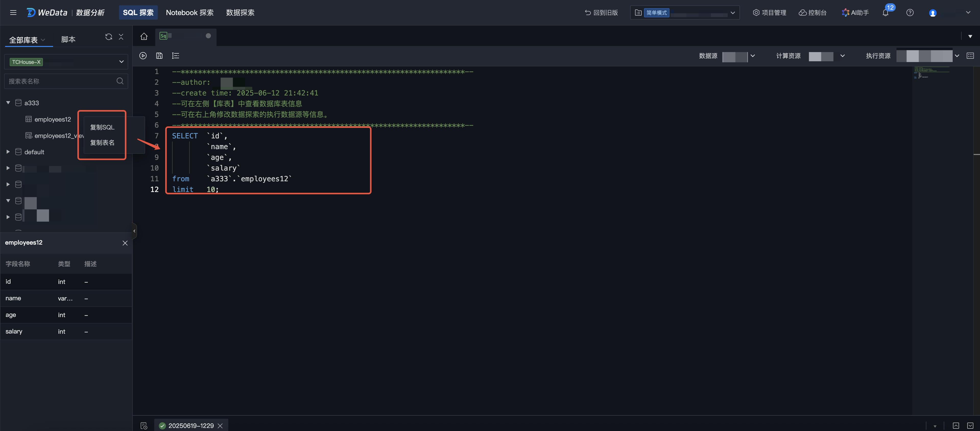Open the TCHouse-X data source dropdown

tap(121, 62)
